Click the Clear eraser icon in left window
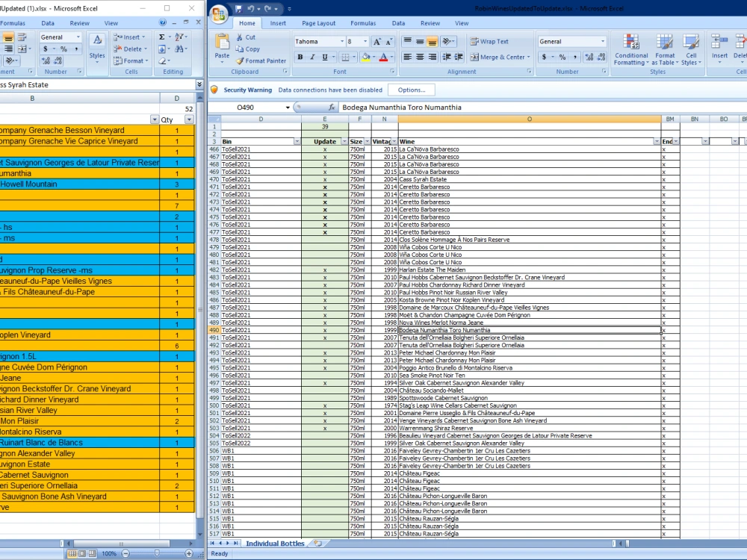The image size is (747, 560). 162,61
